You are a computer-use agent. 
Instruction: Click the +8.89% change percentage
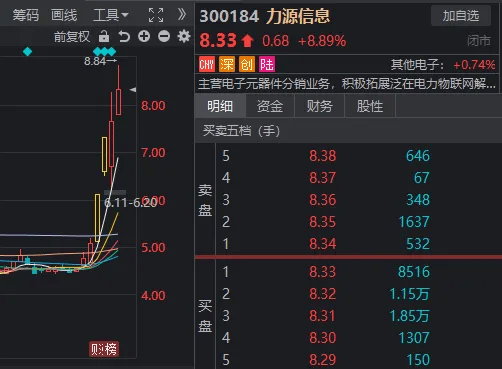[322, 41]
